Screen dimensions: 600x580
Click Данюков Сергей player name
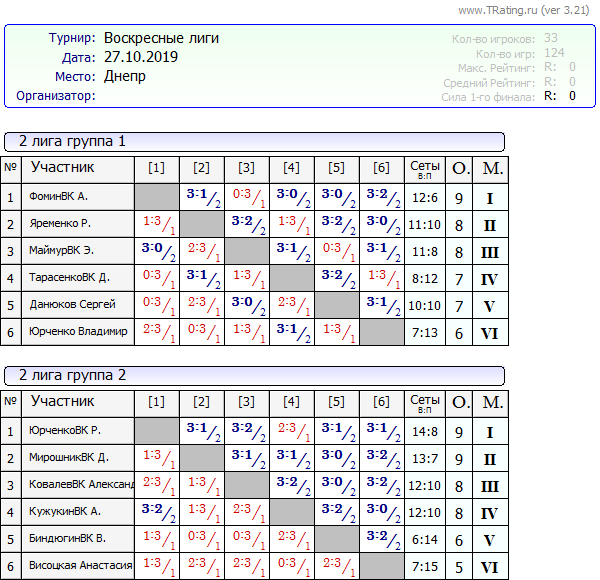73,305
